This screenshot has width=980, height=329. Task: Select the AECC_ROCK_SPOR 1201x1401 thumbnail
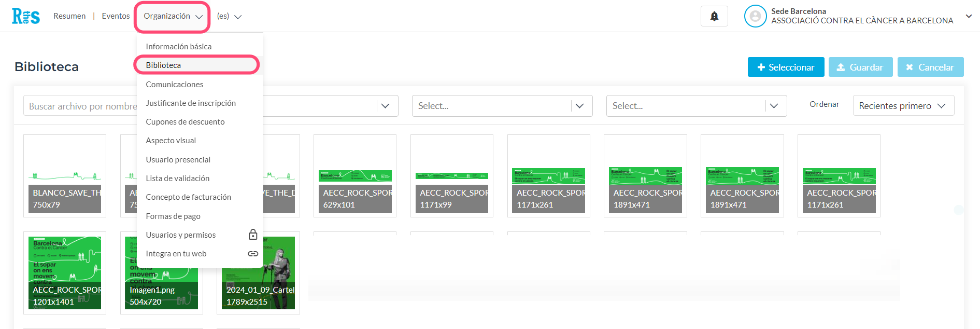click(65, 273)
